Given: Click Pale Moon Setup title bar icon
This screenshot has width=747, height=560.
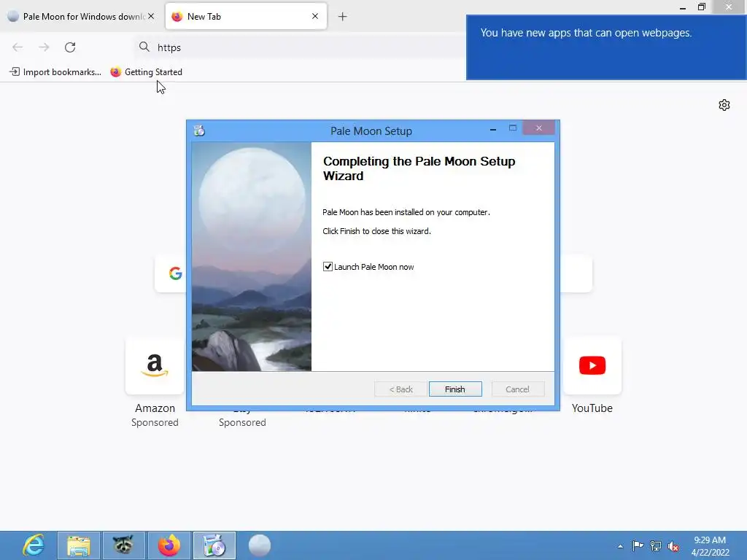Looking at the screenshot, I should 200,131.
